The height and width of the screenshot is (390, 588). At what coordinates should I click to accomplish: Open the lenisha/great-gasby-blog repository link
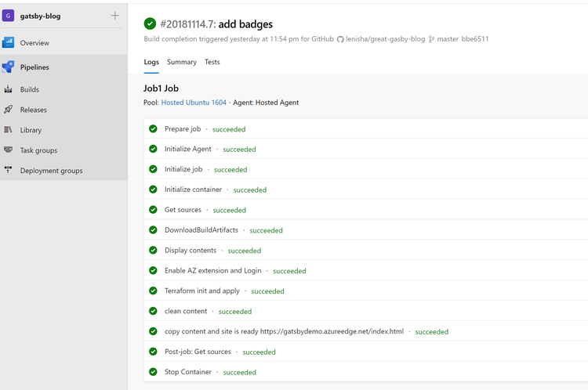385,39
